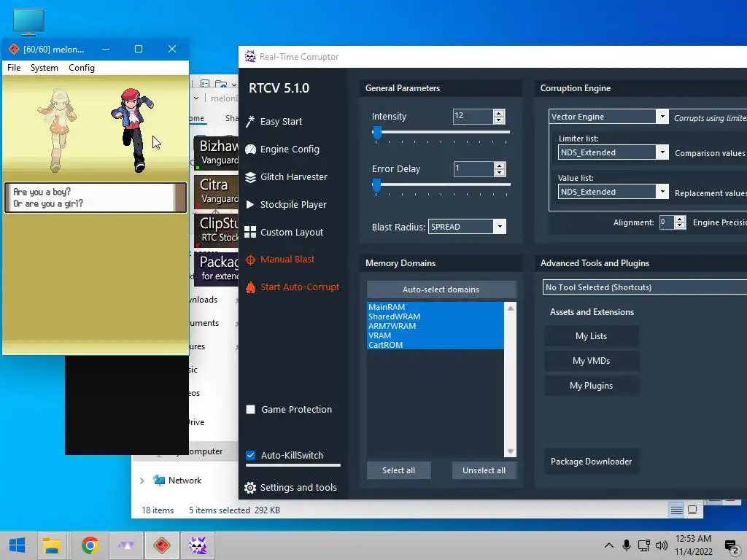Viewport: 747px width, 560px height.
Task: Click Error Delay value input field
Action: point(473,168)
